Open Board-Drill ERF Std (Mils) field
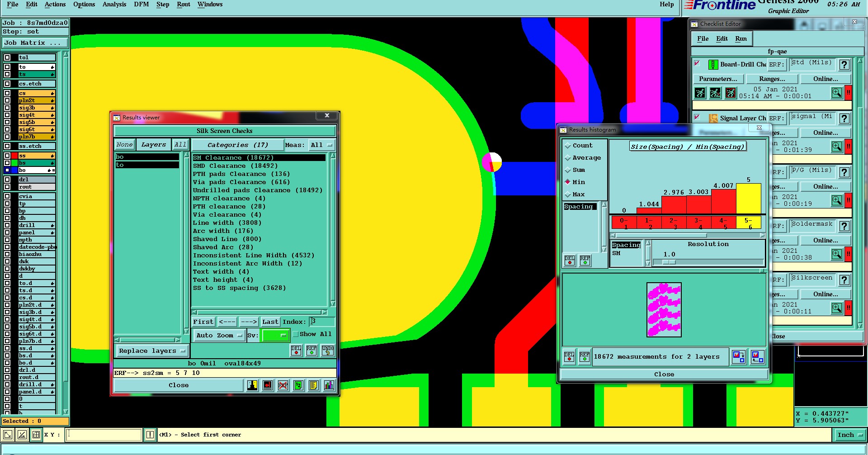The height and width of the screenshot is (455, 868). (813, 64)
